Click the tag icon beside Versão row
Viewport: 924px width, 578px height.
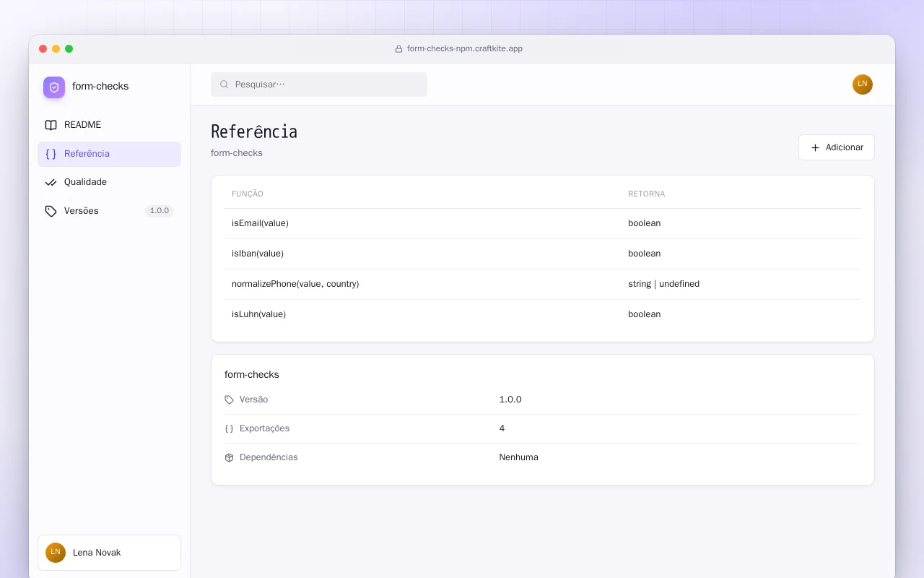click(x=230, y=400)
